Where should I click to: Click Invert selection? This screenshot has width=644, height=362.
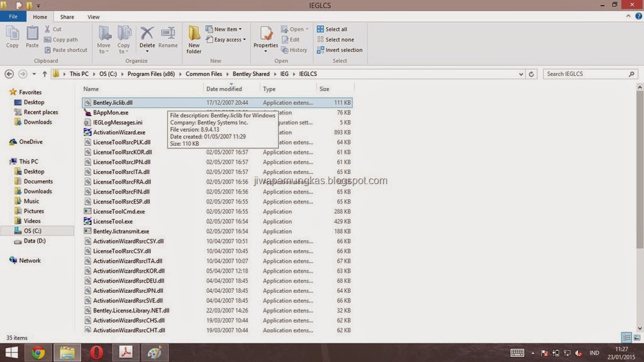(x=340, y=50)
